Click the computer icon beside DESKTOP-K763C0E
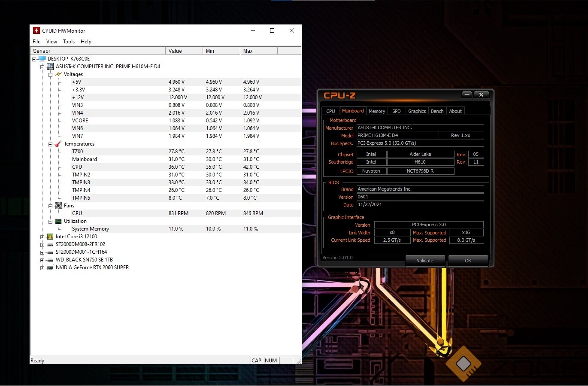This screenshot has width=588, height=386. point(42,59)
